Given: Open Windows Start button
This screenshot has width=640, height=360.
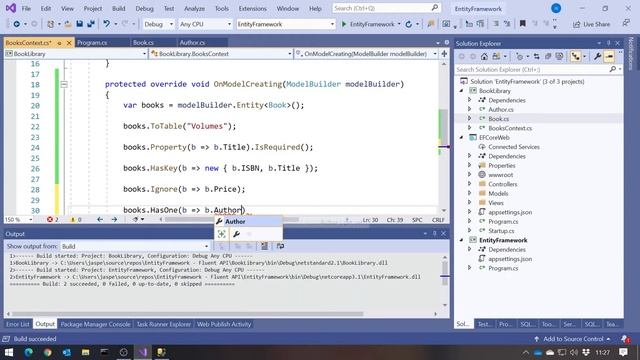Looking at the screenshot, I should click(9, 352).
